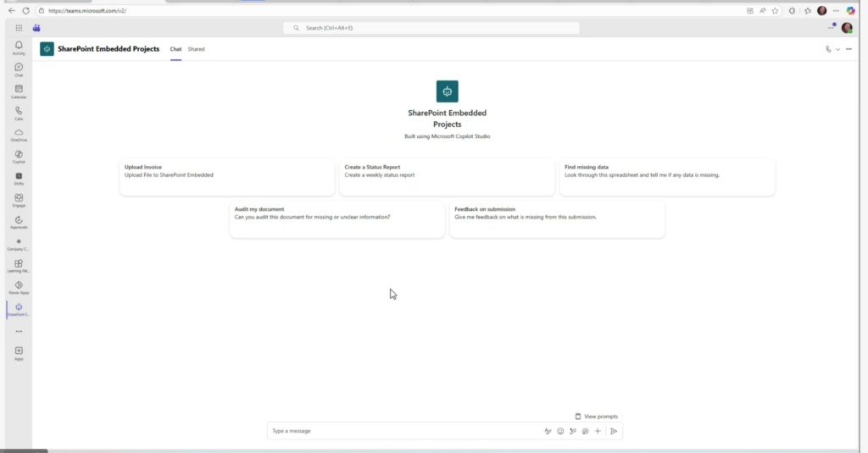Show more apps via sidebar ellipsis
The image size is (868, 453).
click(19, 331)
